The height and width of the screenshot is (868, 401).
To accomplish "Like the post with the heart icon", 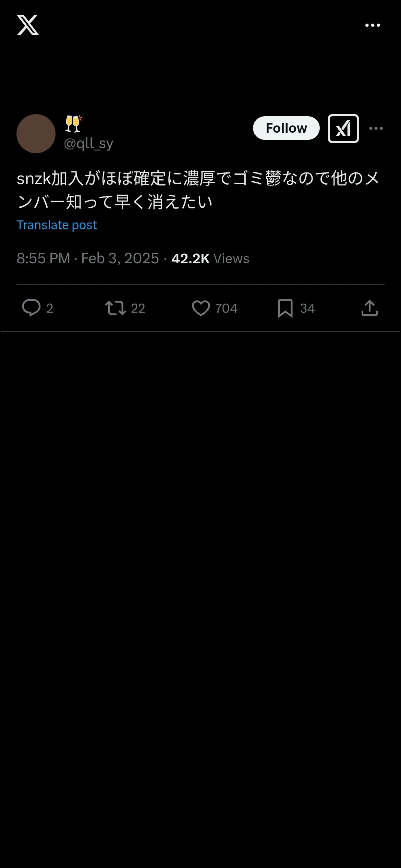I will point(201,308).
